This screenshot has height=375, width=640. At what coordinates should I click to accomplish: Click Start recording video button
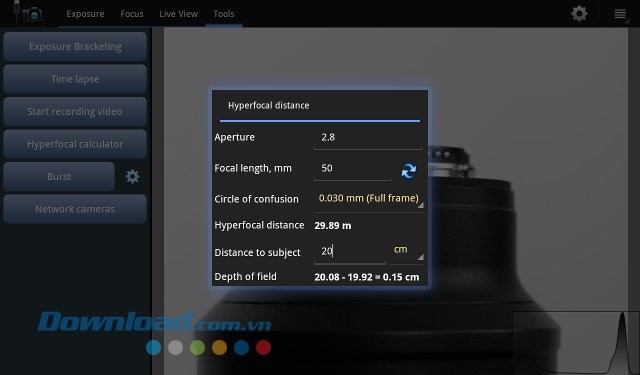(75, 111)
